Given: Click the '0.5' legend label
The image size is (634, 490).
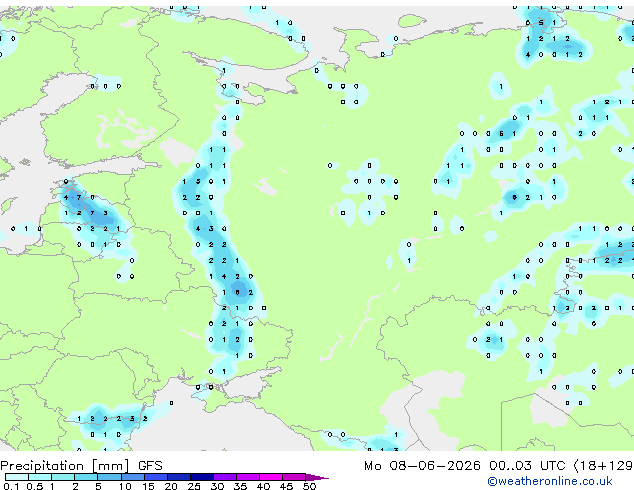Looking at the screenshot, I should coord(35,486).
